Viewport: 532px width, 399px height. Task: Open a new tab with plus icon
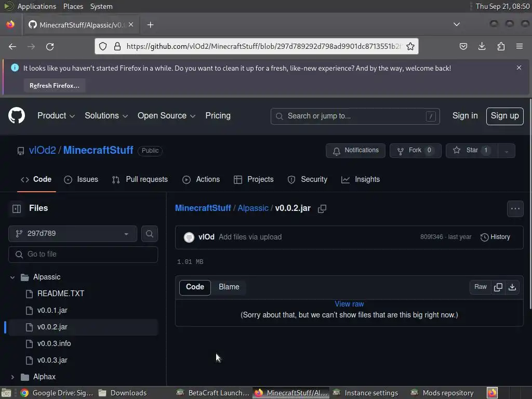(x=150, y=25)
